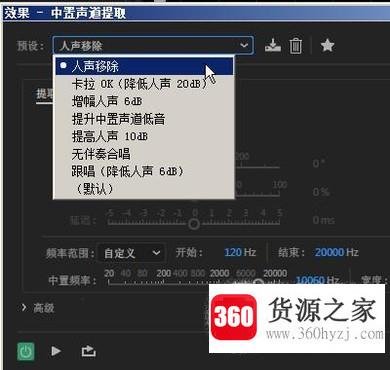Select 提升中置声道低音 preset
390x370 pixels.
(x=144, y=119)
